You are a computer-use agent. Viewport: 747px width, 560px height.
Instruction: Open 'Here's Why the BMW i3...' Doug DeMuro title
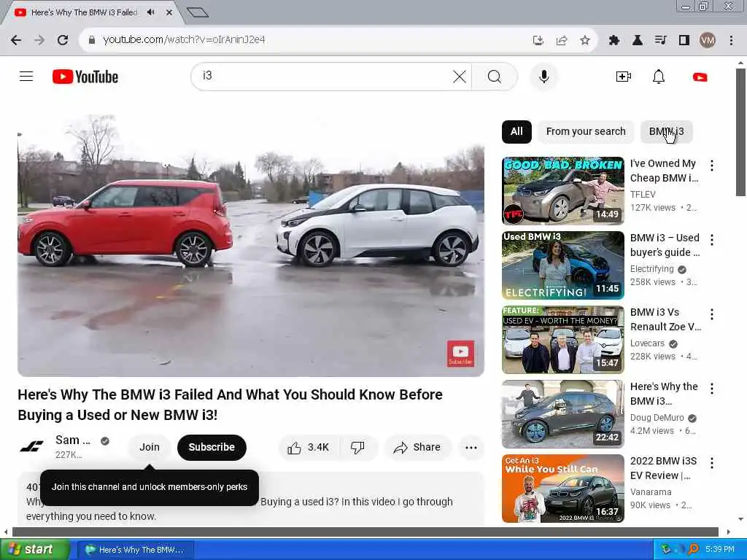(x=664, y=394)
